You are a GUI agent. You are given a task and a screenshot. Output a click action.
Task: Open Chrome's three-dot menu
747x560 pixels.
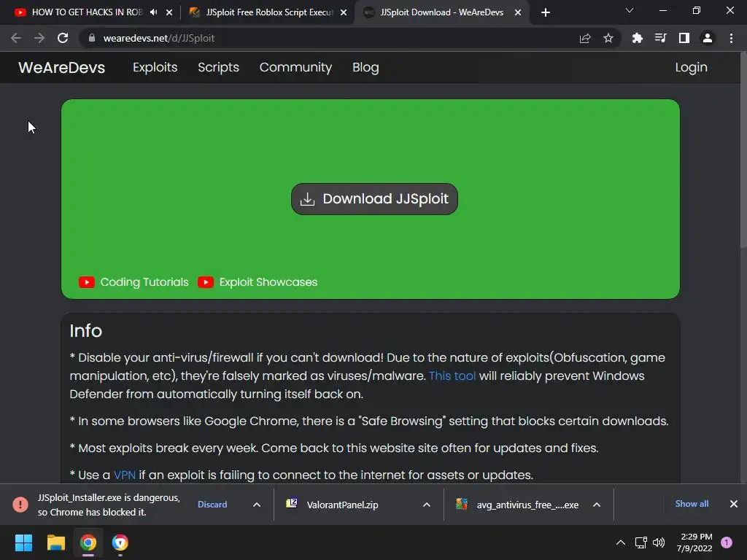tap(731, 38)
